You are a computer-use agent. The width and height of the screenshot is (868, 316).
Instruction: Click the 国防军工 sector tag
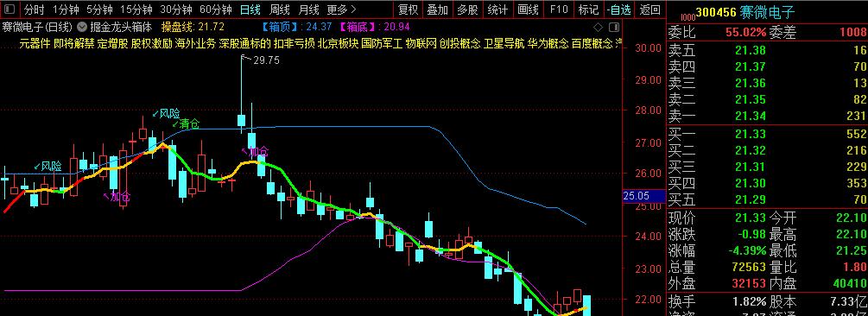[382, 44]
